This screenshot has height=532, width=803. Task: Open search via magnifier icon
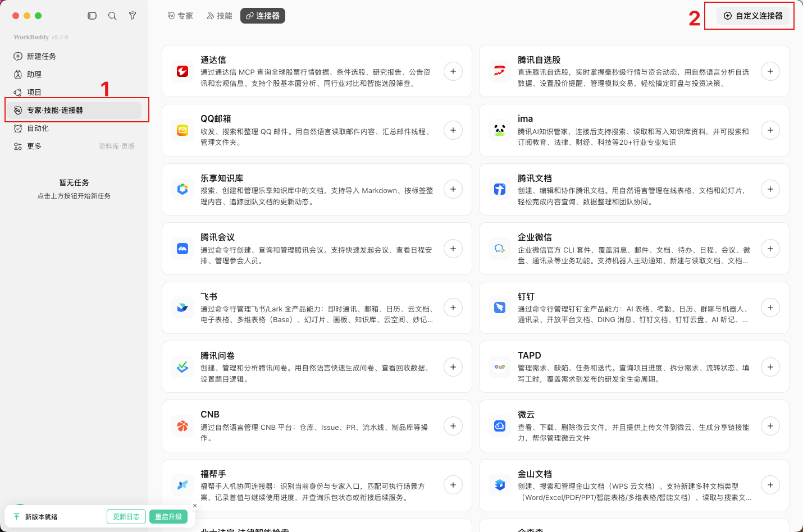(x=112, y=16)
